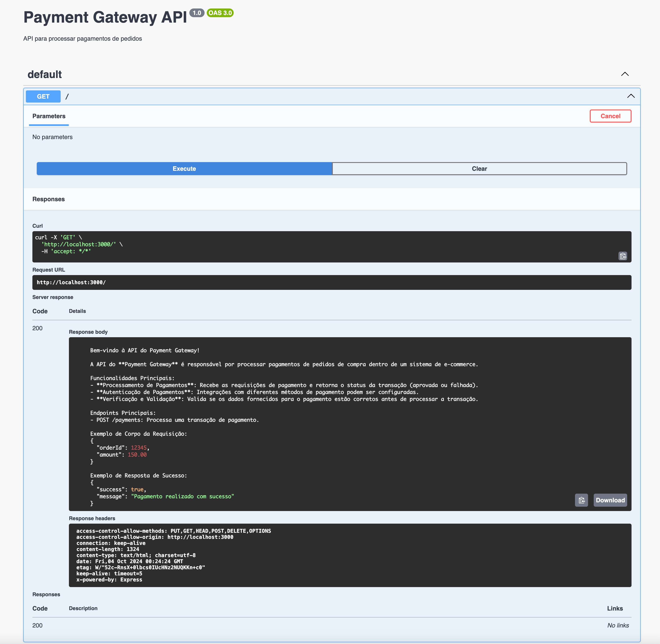Download the response body

(610, 500)
